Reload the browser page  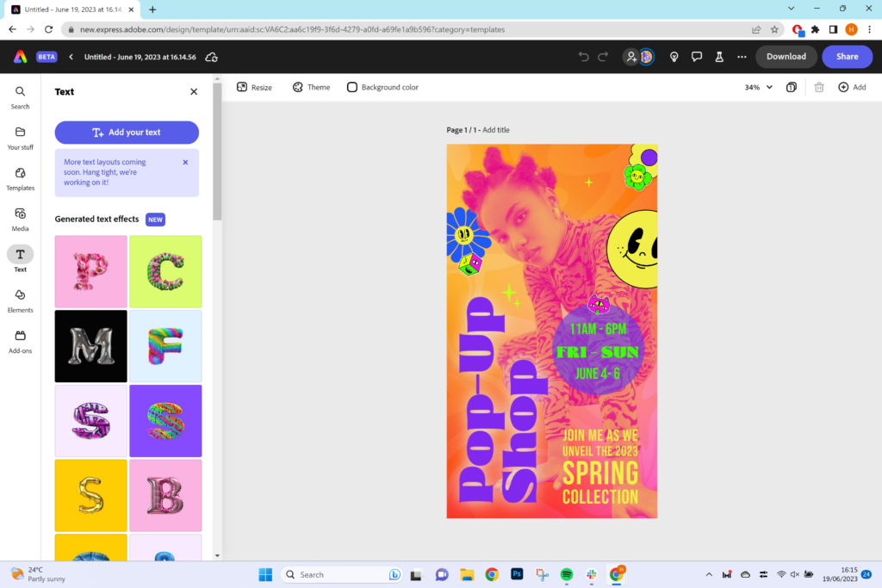pyautogui.click(x=49, y=30)
